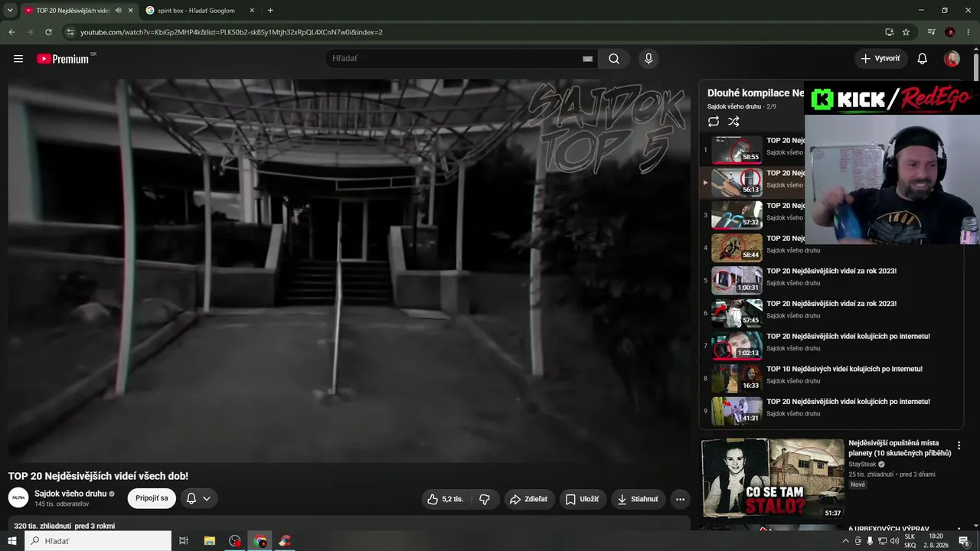Viewport: 980px width, 551px height.
Task: Open the CO SE TAM STALO? thumbnail
Action: tap(773, 478)
